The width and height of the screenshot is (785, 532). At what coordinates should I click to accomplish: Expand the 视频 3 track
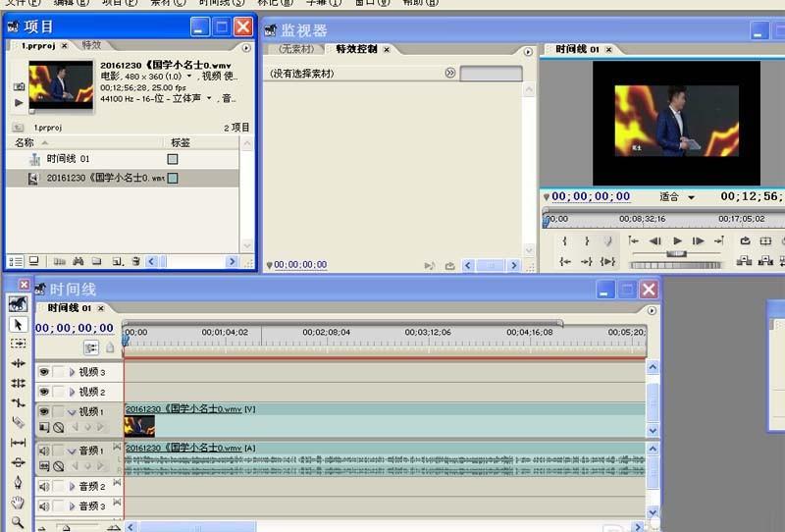click(x=72, y=372)
